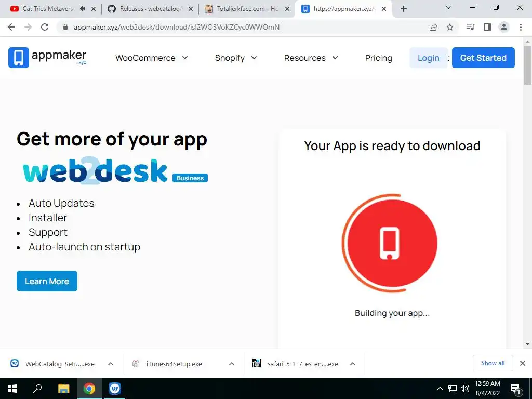Click the web2desk logo
Viewport: 532px width, 399px height.
coord(95,170)
